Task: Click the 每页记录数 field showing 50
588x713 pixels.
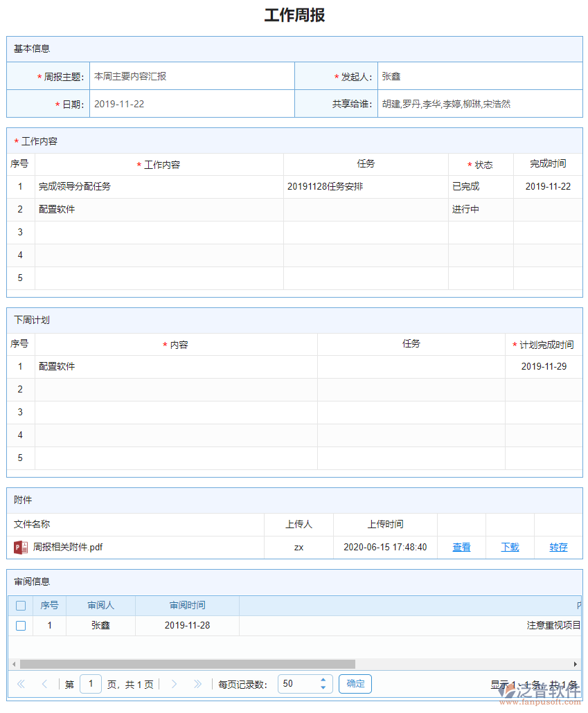Action: pyautogui.click(x=298, y=683)
